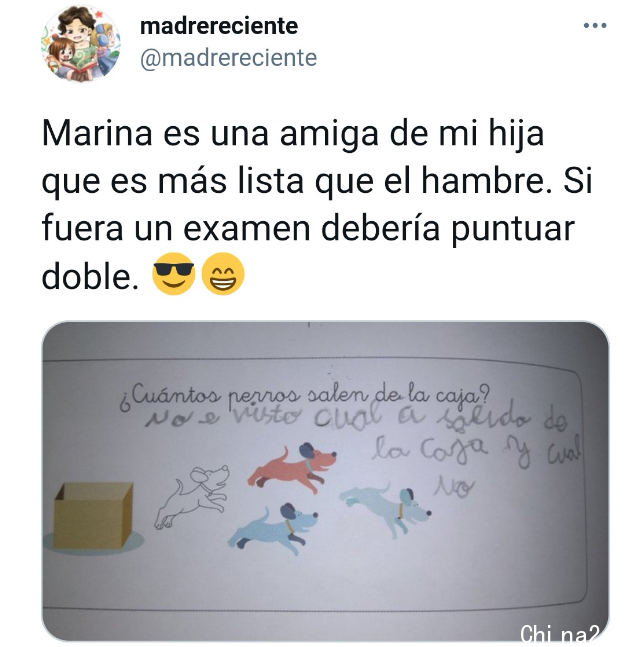The image size is (631, 647).
Task: Click the handwritten words 'visto cual a salido'
Action: (380, 417)
